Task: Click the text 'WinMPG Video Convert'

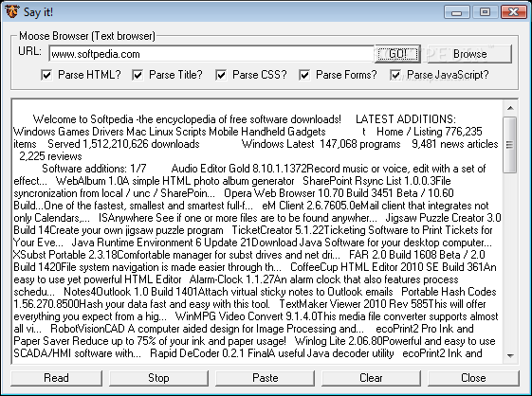Action: click(229, 316)
